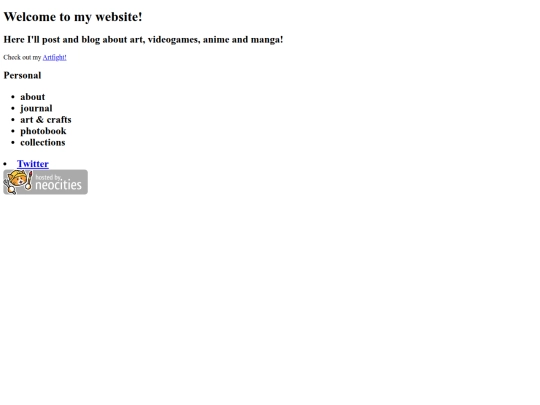Click the 'Personal' section heading
This screenshot has height=405, width=540.
22,75
